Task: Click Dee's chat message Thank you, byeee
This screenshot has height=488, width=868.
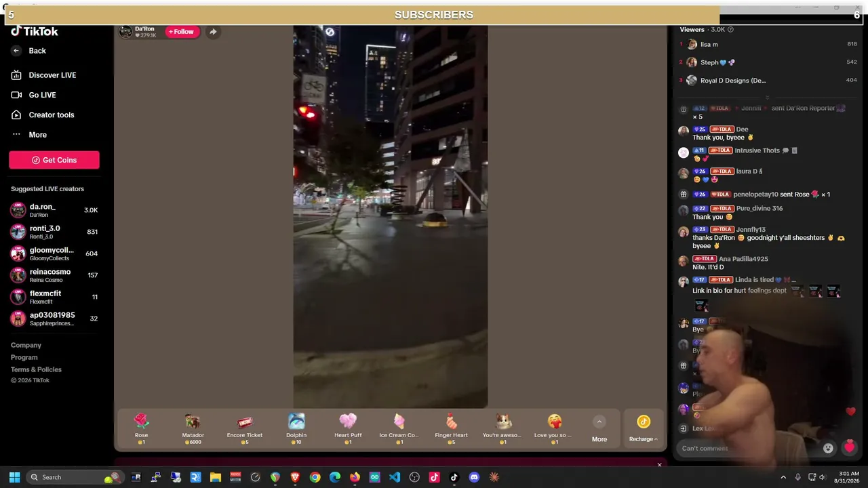Action: pyautogui.click(x=723, y=138)
